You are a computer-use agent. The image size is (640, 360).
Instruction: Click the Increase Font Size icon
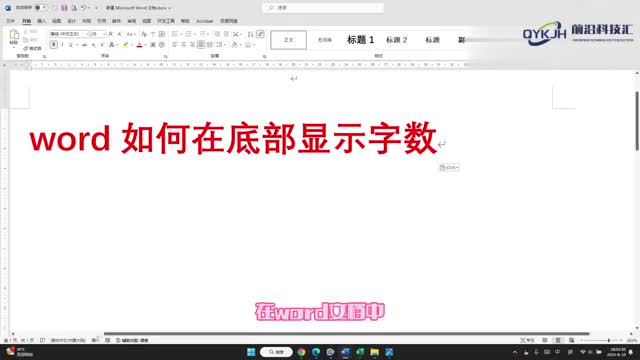pos(111,34)
